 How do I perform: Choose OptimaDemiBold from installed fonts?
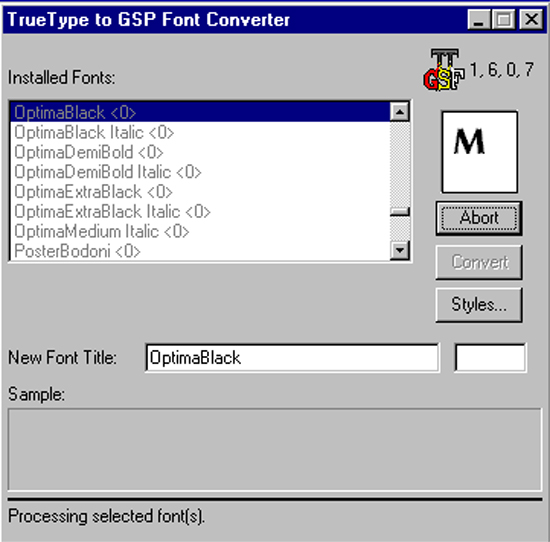[x=200, y=152]
